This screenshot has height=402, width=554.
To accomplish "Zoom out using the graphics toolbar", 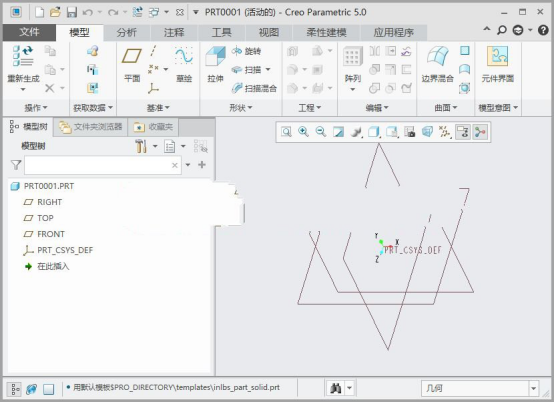I will click(x=320, y=132).
